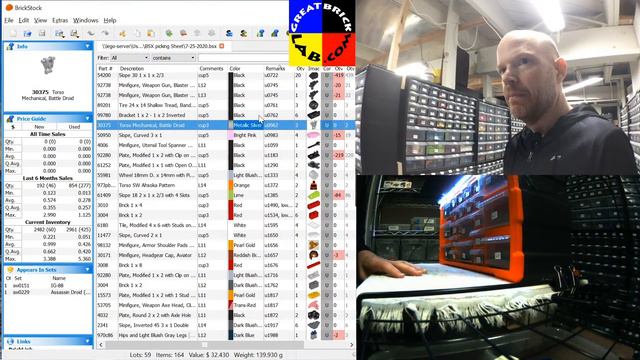Click the Price Guide panel header icon

(x=10, y=118)
